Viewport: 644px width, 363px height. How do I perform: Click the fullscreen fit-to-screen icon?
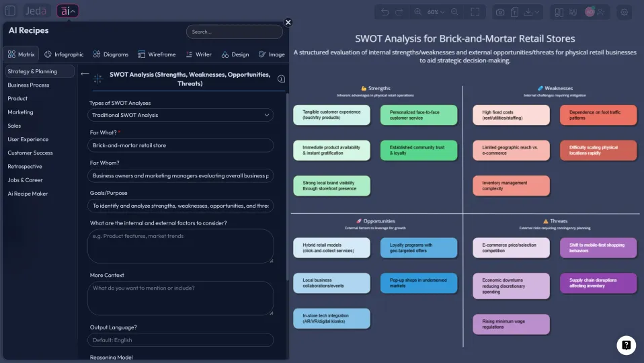[x=475, y=12]
